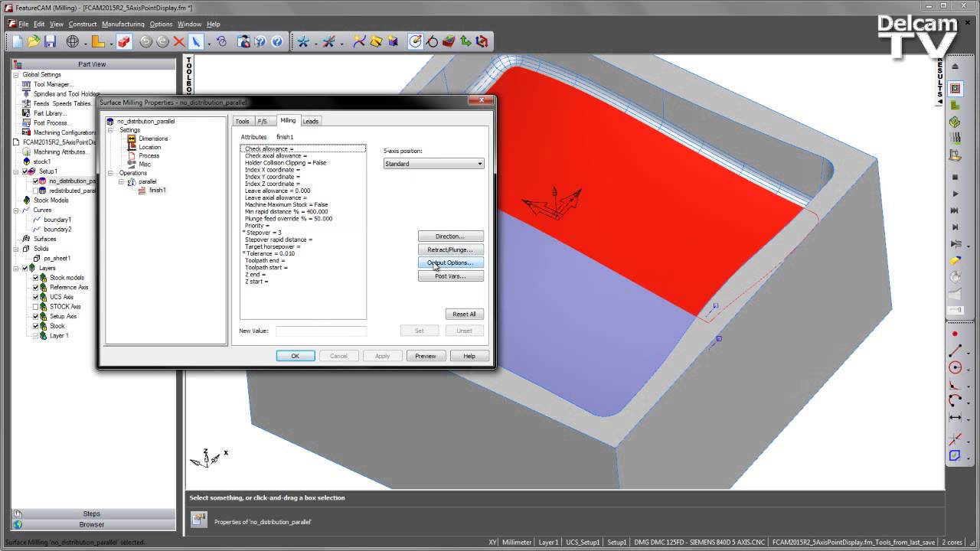
Task: Select the Tolerance = 0.010 attribute
Action: click(x=269, y=253)
